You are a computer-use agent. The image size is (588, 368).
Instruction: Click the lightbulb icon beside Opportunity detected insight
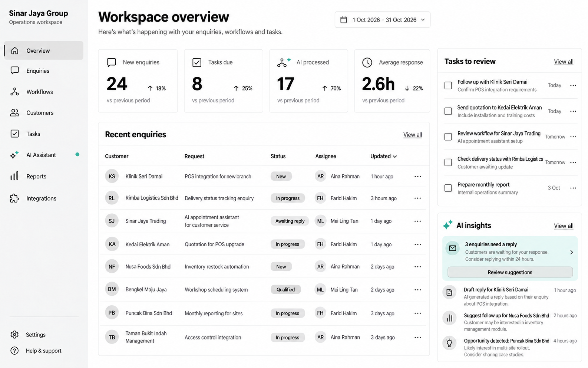pyautogui.click(x=449, y=343)
